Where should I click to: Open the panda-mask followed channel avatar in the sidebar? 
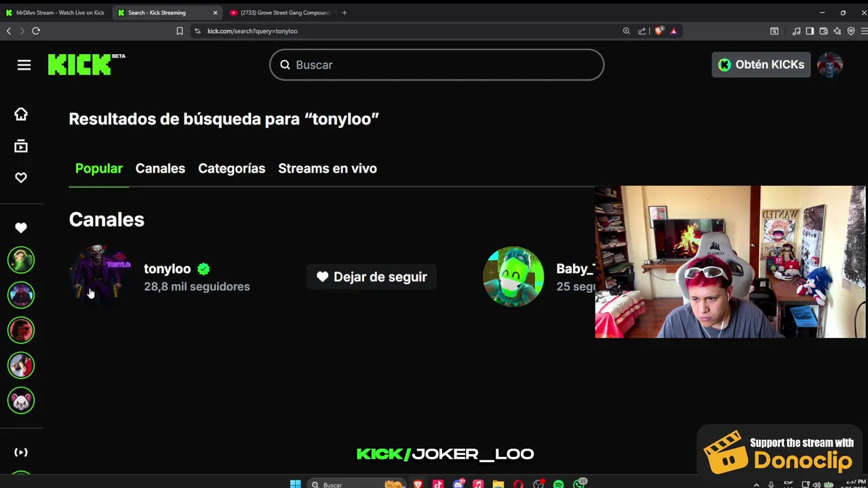point(21,401)
